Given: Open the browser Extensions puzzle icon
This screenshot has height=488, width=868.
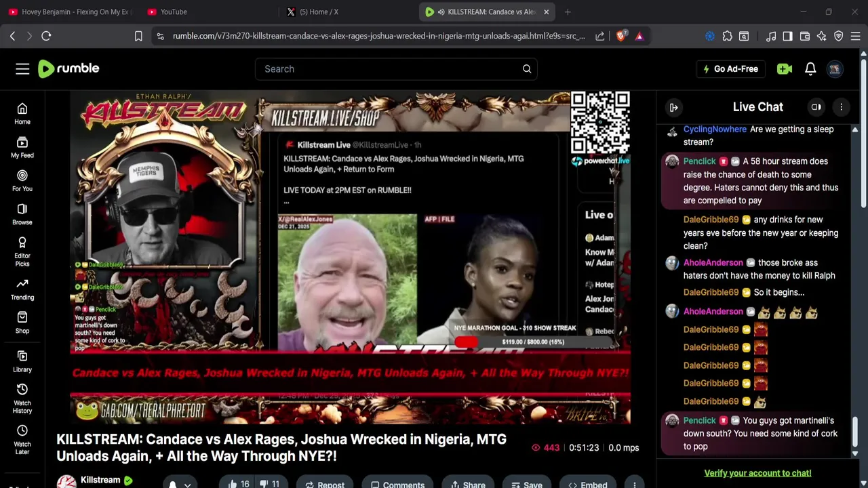Looking at the screenshot, I should [727, 36].
